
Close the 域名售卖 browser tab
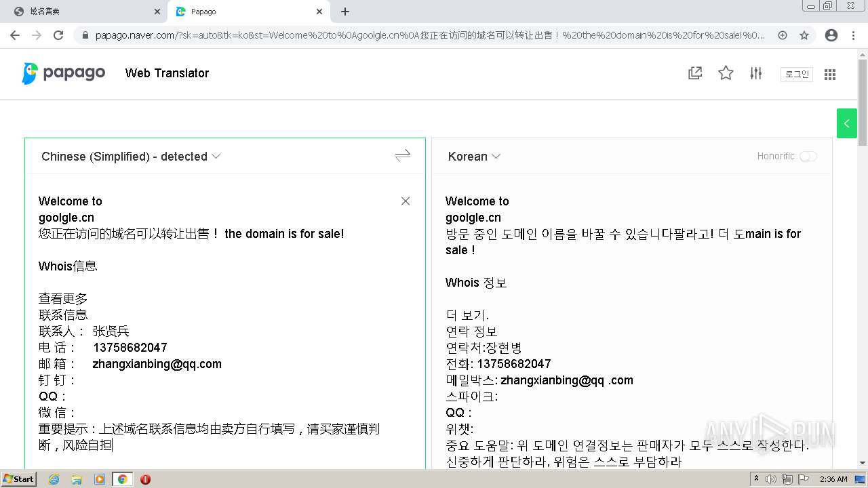click(157, 12)
